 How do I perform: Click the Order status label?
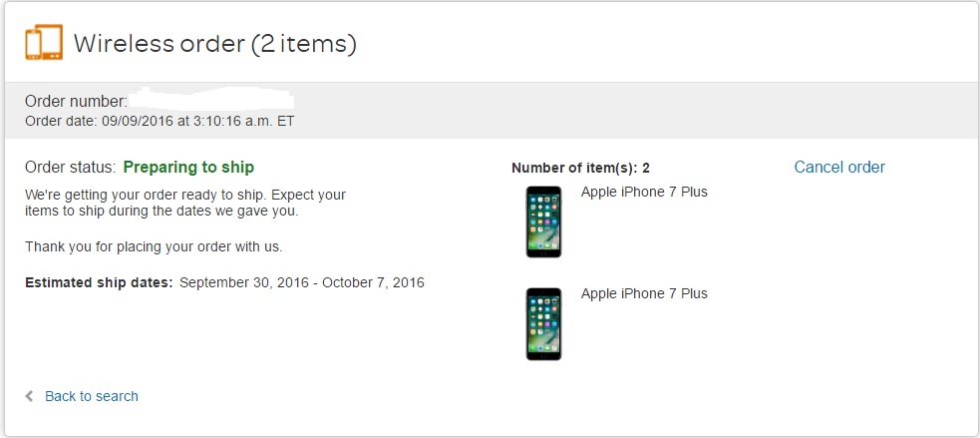point(71,167)
